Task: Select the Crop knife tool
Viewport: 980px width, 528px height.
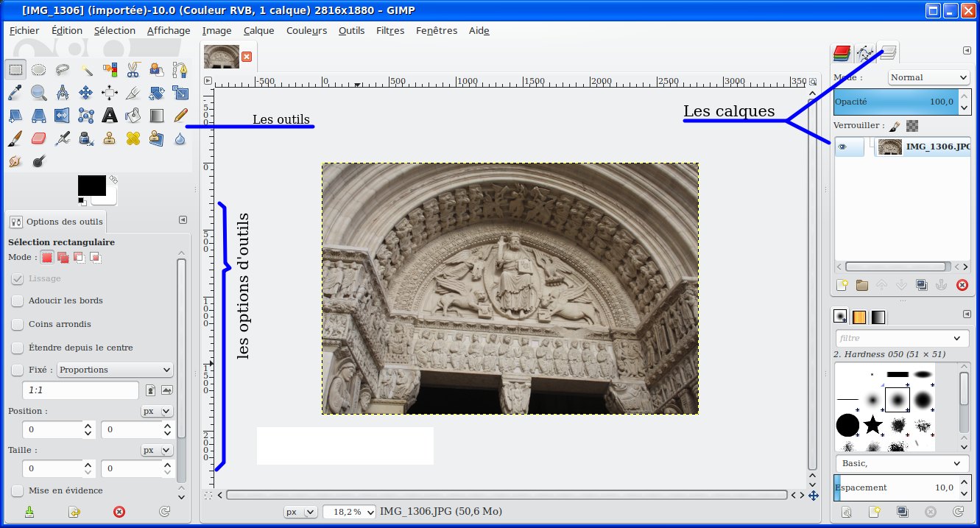Action: tap(133, 93)
